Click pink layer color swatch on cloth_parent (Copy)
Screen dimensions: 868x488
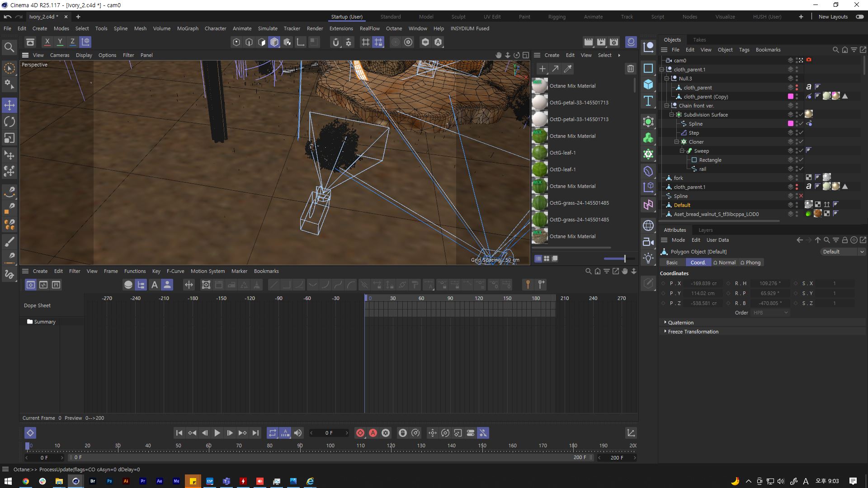click(790, 96)
